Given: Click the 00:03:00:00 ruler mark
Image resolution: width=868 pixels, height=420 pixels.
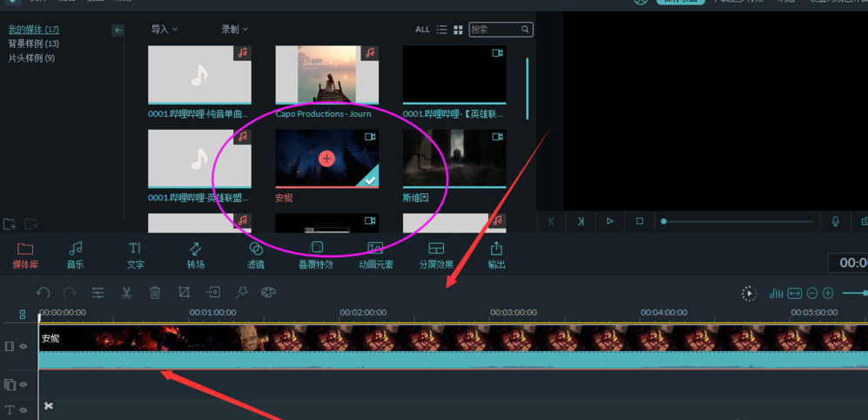Looking at the screenshot, I should [513, 313].
